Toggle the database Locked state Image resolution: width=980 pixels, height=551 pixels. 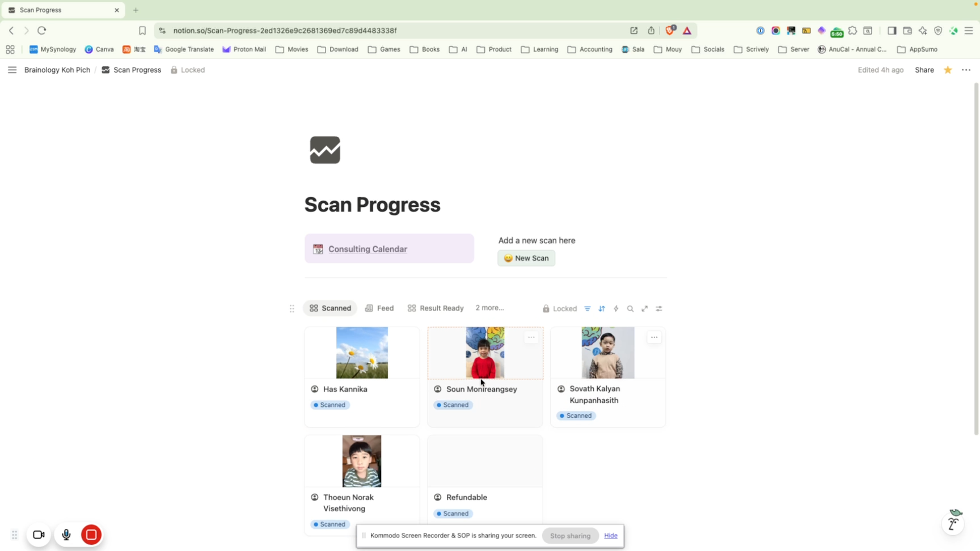[559, 308]
